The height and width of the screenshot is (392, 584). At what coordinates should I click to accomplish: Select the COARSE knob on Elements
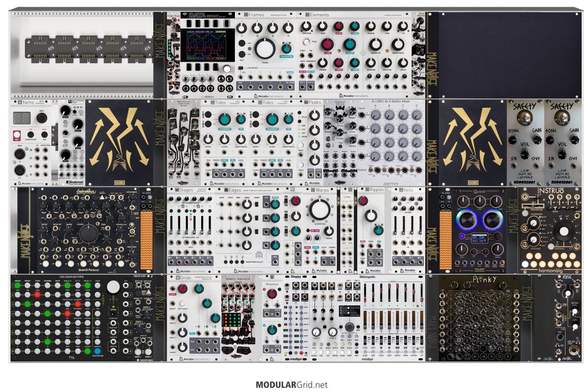pos(371,26)
